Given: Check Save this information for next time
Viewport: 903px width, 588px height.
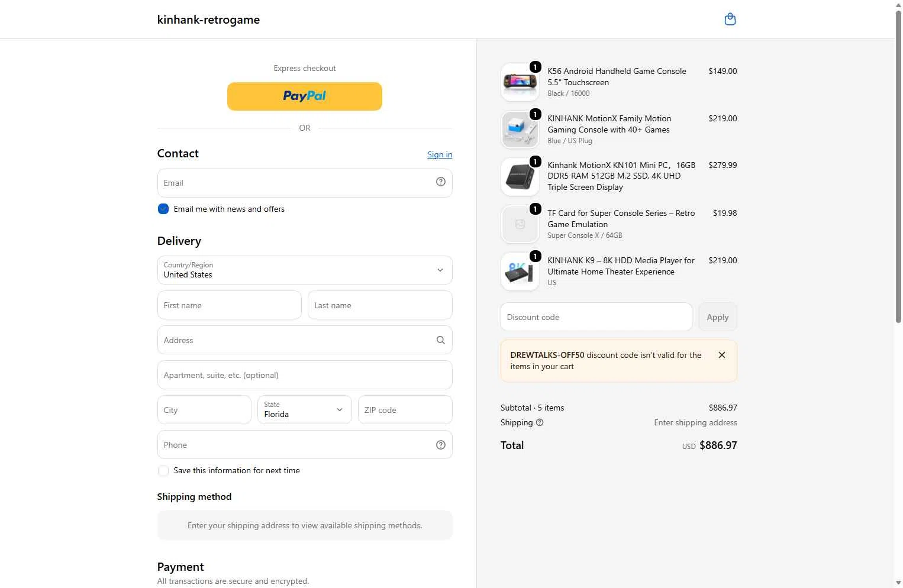Looking at the screenshot, I should pos(163,471).
